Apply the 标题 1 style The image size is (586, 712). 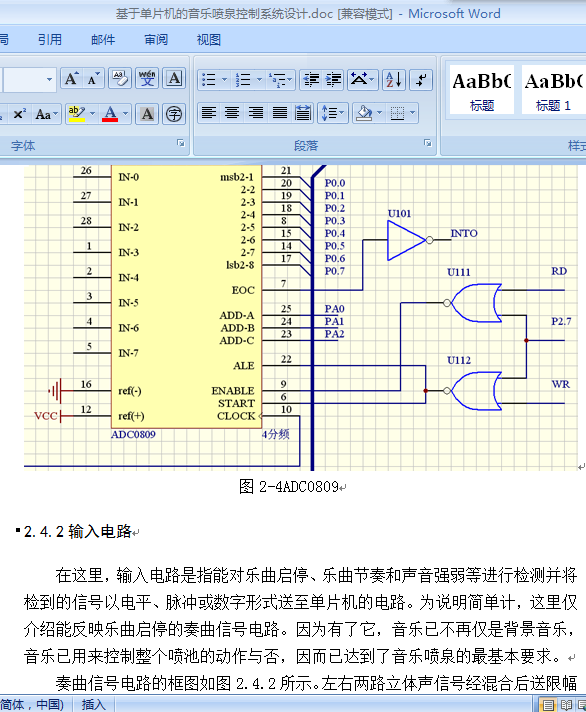click(554, 89)
